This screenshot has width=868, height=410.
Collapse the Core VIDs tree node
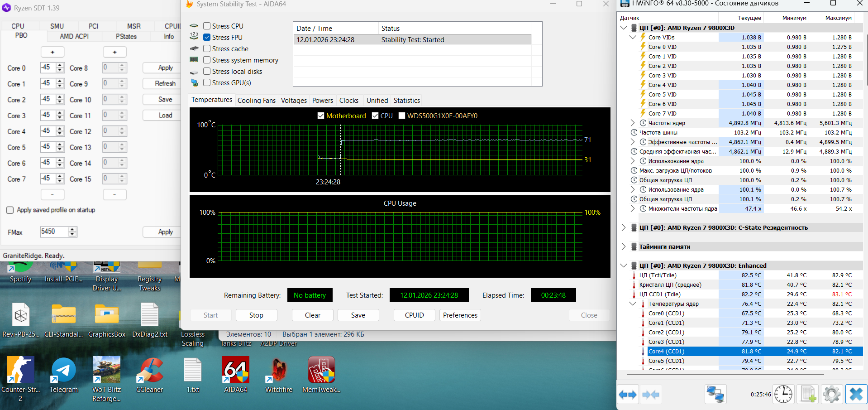[633, 37]
